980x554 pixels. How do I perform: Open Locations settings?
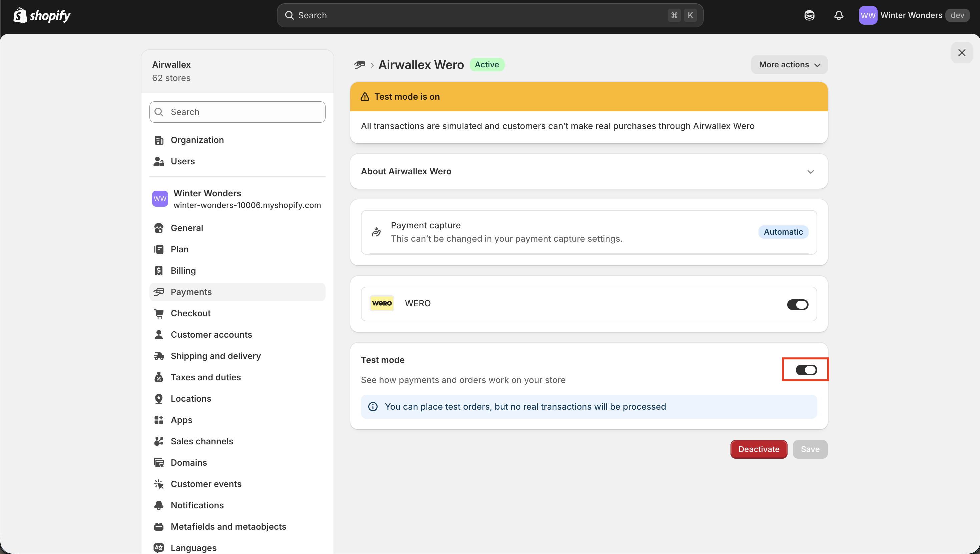pos(237,398)
